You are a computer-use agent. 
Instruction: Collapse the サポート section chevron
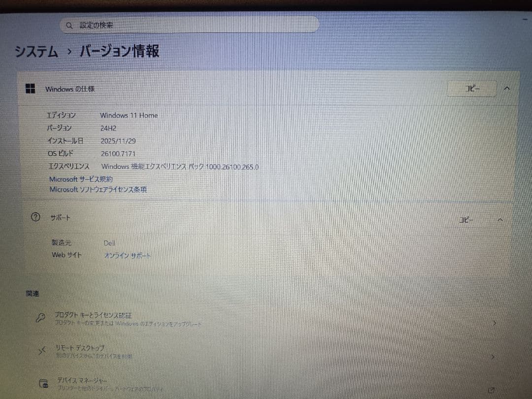(x=500, y=220)
